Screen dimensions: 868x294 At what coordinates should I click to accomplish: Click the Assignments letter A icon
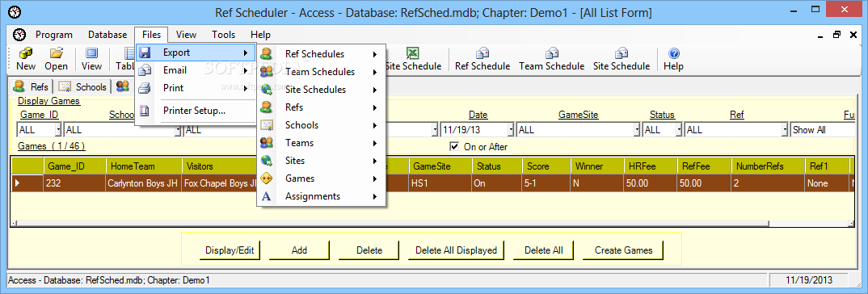tap(266, 196)
